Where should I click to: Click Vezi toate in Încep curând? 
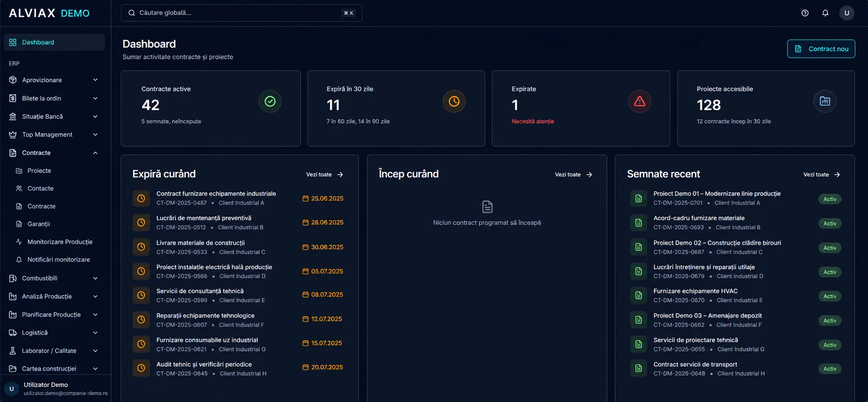click(573, 174)
